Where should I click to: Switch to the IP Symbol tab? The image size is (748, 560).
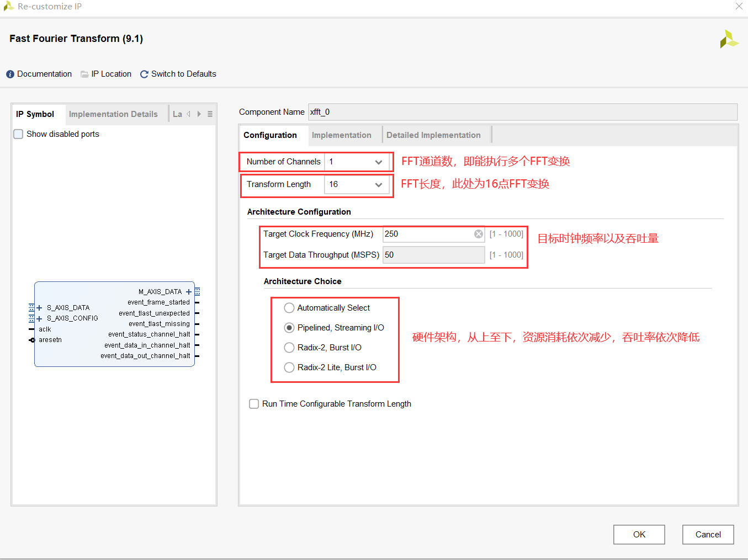[35, 114]
